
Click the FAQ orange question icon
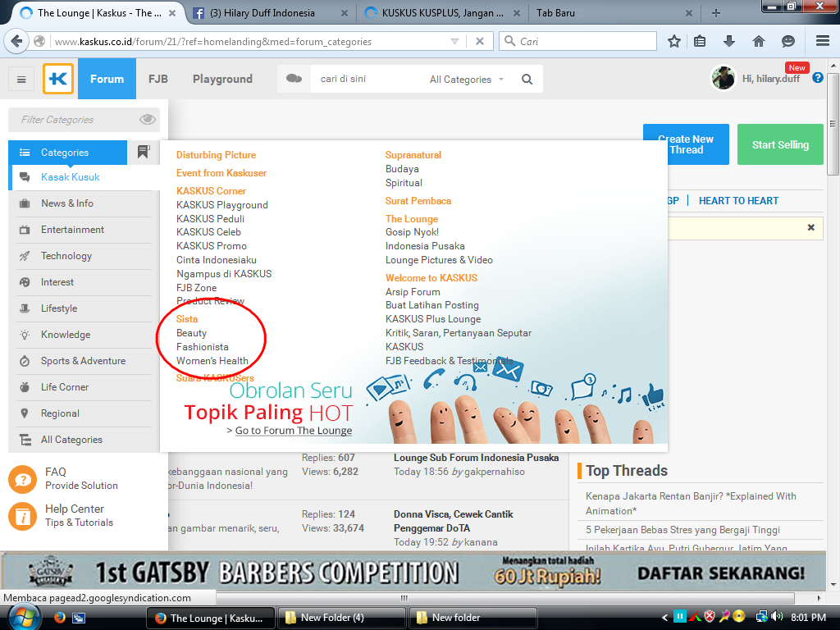point(22,478)
